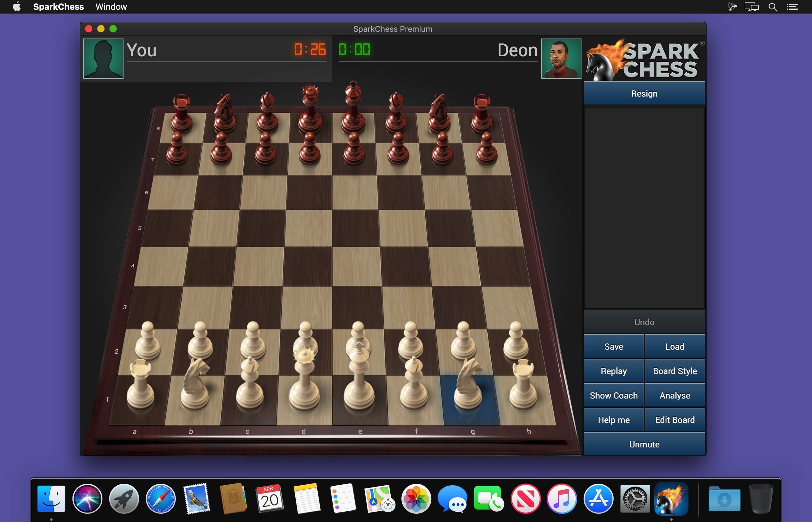Image resolution: width=812 pixels, height=522 pixels.
Task: Toggle Unmute game audio
Action: pyautogui.click(x=643, y=444)
